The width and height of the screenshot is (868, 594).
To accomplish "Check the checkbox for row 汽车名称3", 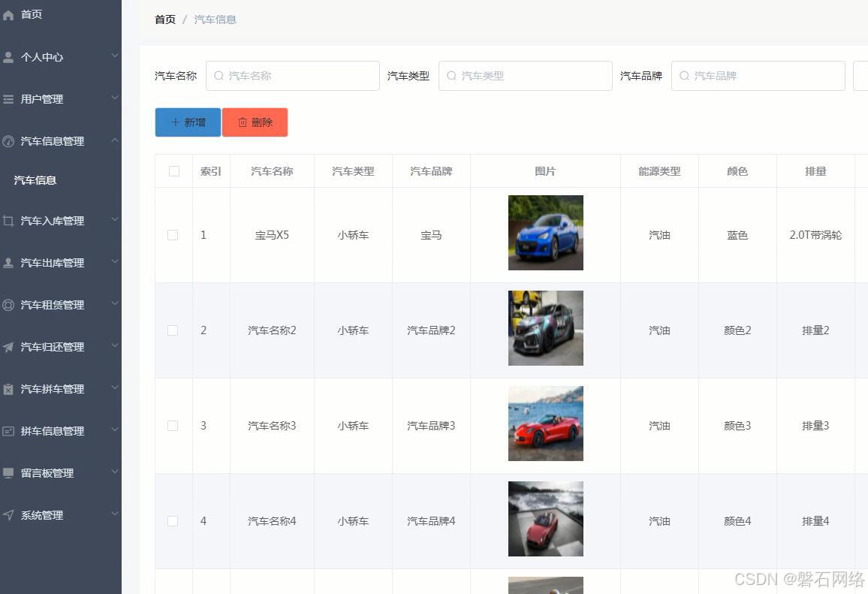I will coord(173,426).
